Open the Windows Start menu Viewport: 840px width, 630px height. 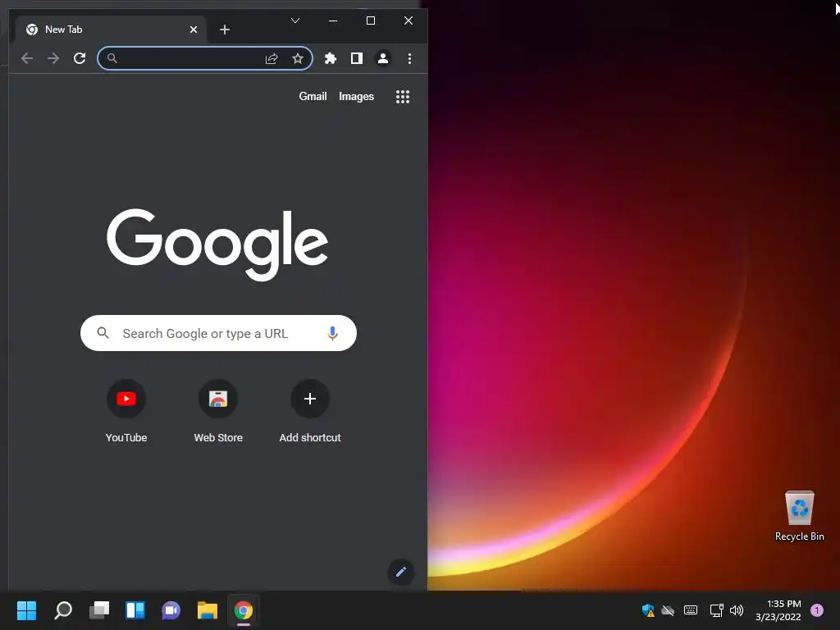27,610
